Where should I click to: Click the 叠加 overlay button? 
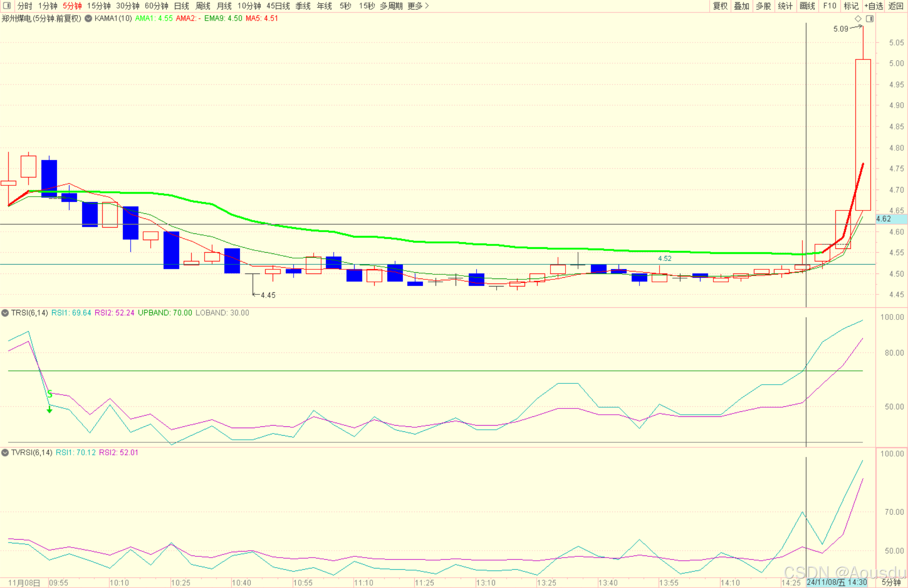click(741, 6)
